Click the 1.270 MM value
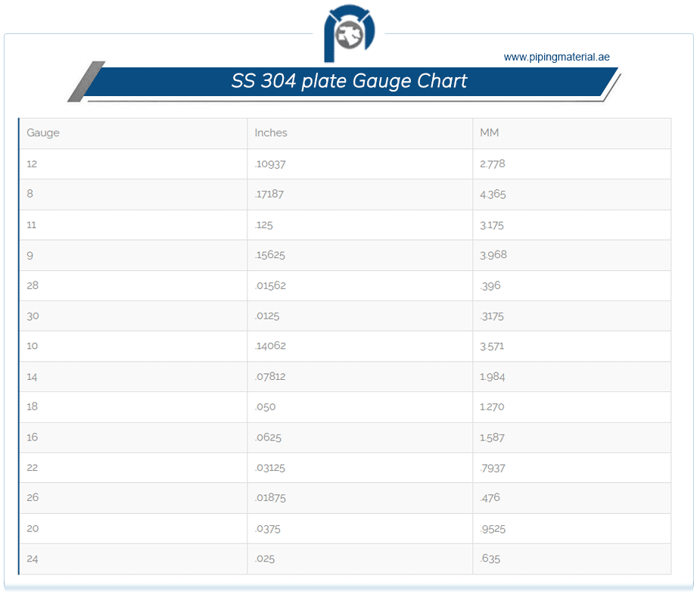 tap(492, 407)
